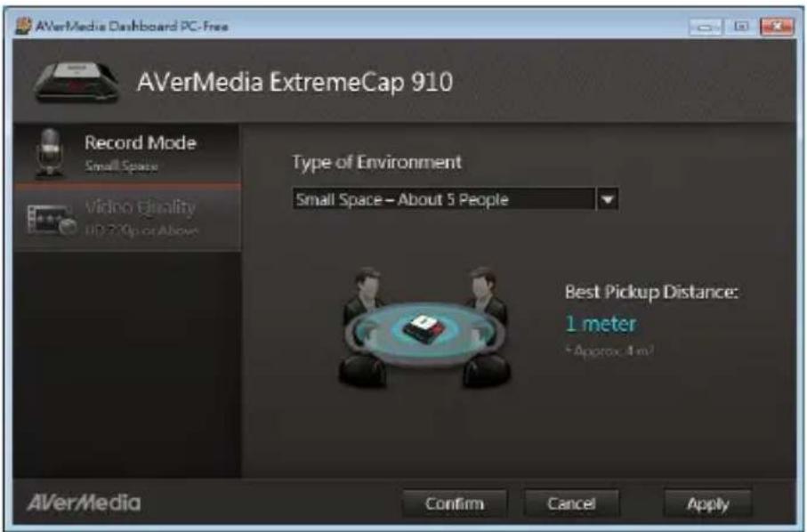The height and width of the screenshot is (532, 807).
Task: Click the ExtremeCap 910 device image
Action: coord(77,83)
